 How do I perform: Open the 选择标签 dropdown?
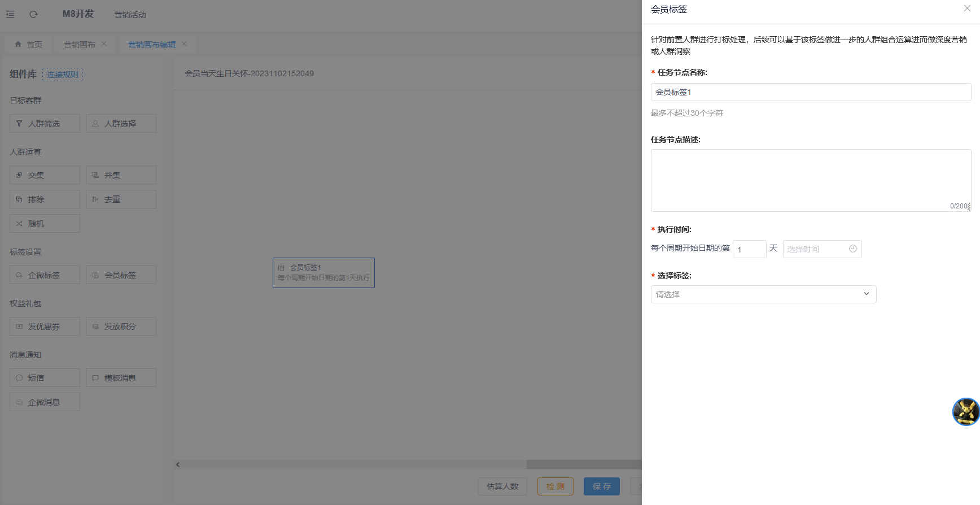coord(763,294)
